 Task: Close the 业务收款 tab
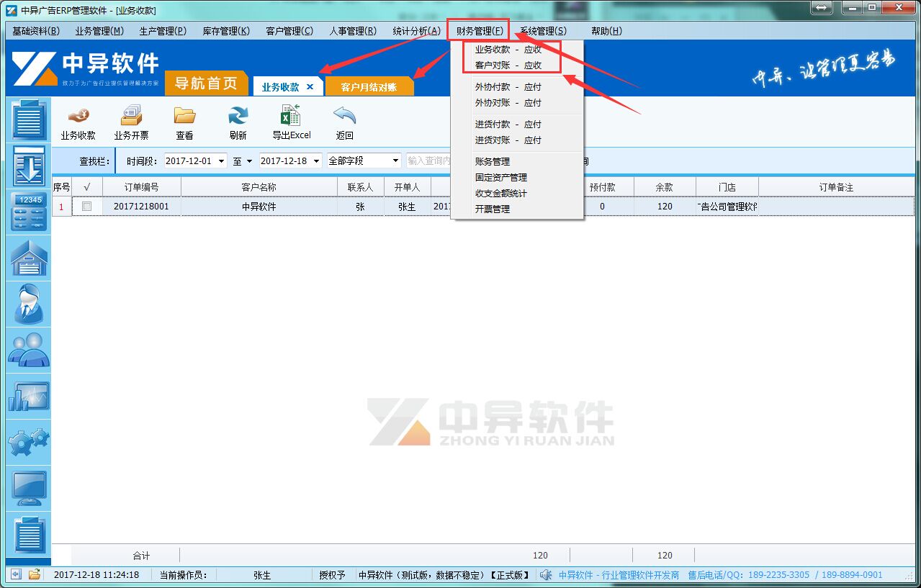310,87
